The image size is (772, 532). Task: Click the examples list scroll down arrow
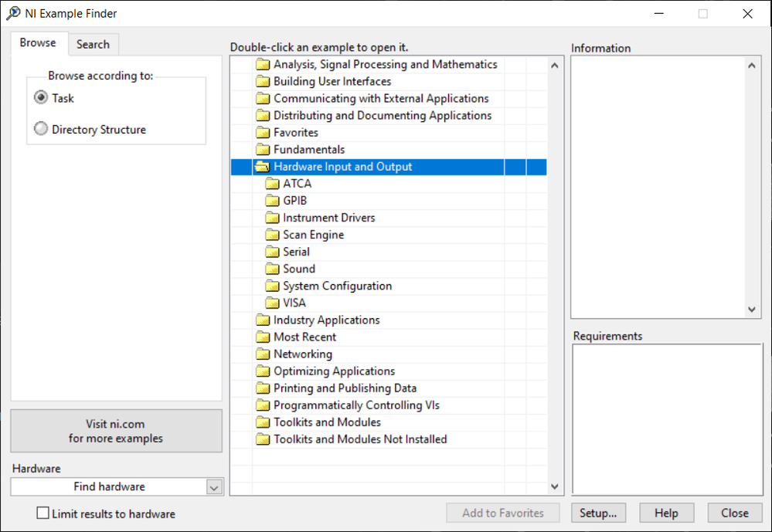(555, 486)
